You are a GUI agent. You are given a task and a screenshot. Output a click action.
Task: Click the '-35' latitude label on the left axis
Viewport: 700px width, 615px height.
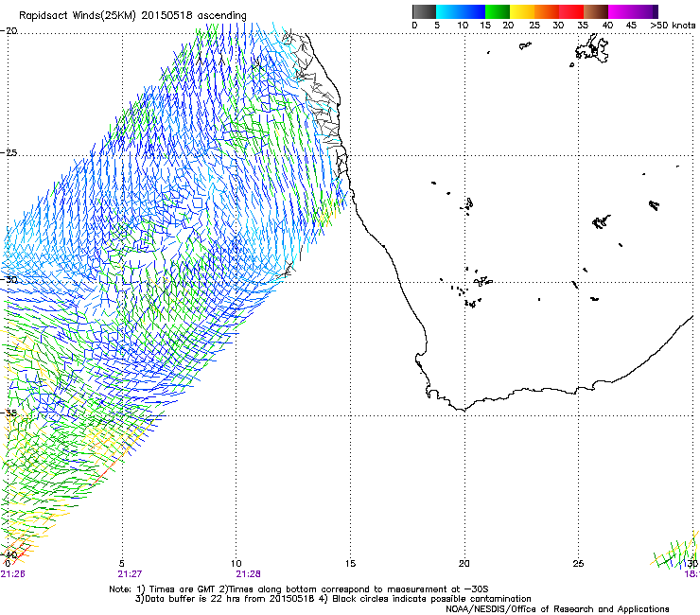coord(9,413)
